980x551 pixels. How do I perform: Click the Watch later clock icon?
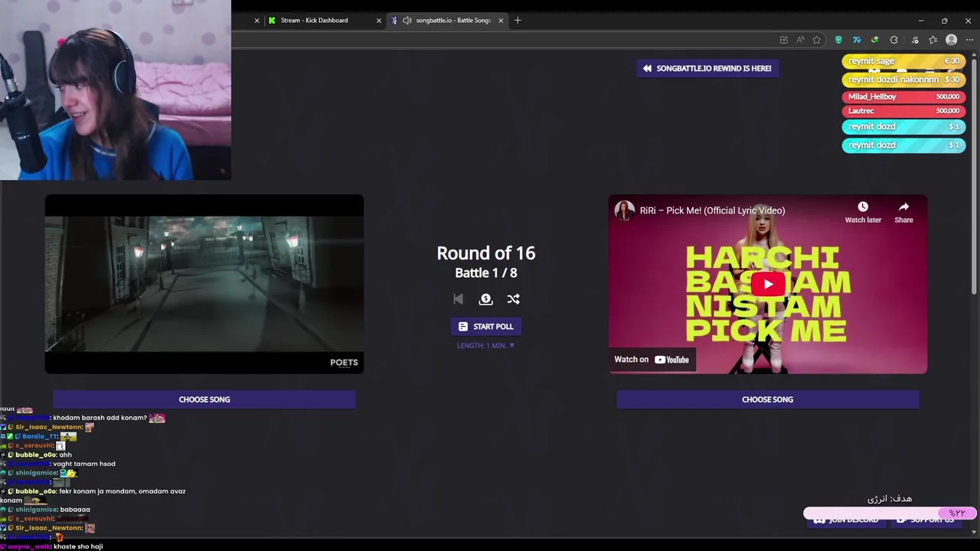click(863, 207)
